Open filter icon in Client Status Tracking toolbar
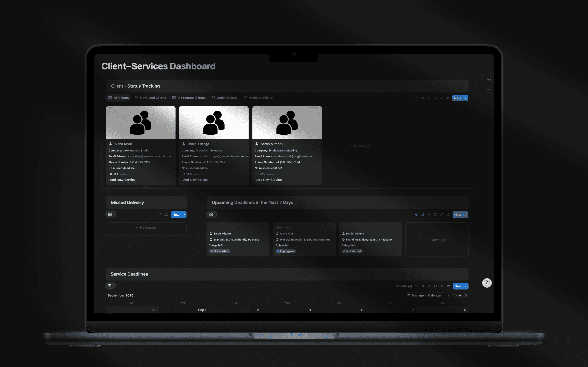Image resolution: width=588 pixels, height=367 pixels. click(416, 98)
